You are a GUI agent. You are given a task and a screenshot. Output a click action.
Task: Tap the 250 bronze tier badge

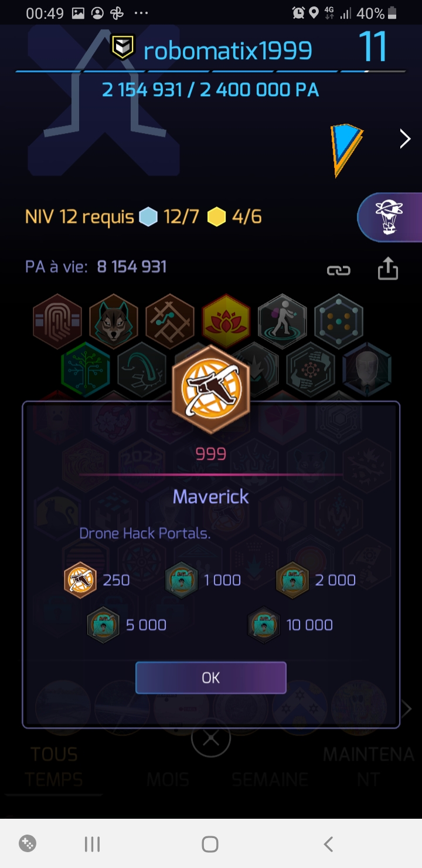pyautogui.click(x=80, y=580)
